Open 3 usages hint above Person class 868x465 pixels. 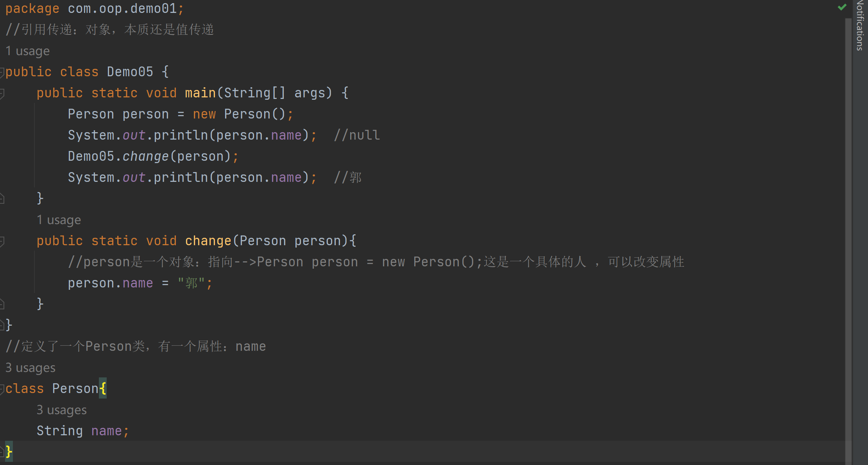(30, 368)
